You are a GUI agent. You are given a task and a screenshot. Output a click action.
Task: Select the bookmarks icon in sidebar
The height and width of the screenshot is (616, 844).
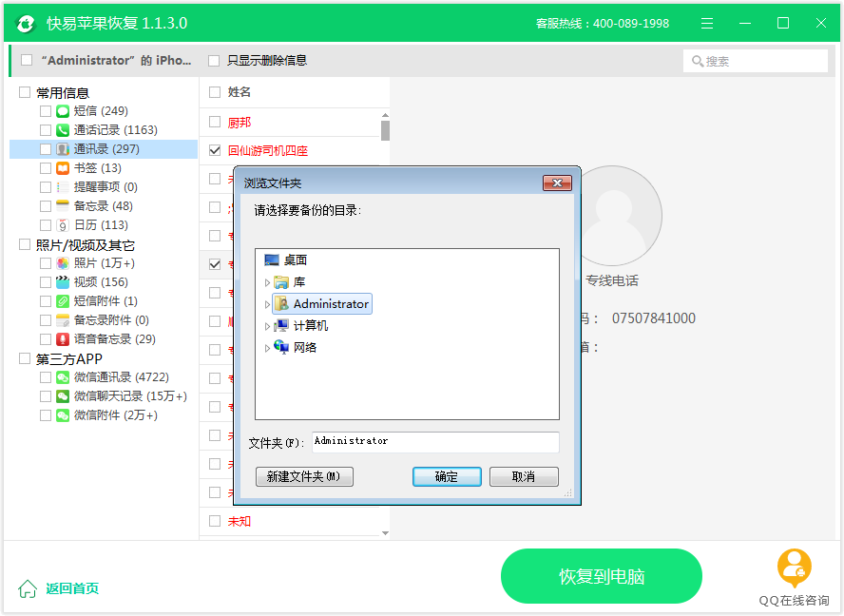click(x=63, y=168)
